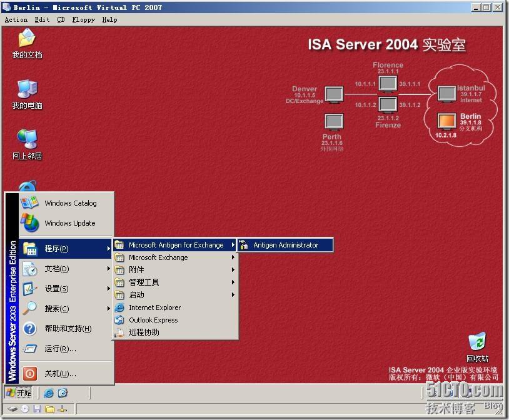Click the 文档(D) documents icon
509x420 pixels.
[30, 269]
